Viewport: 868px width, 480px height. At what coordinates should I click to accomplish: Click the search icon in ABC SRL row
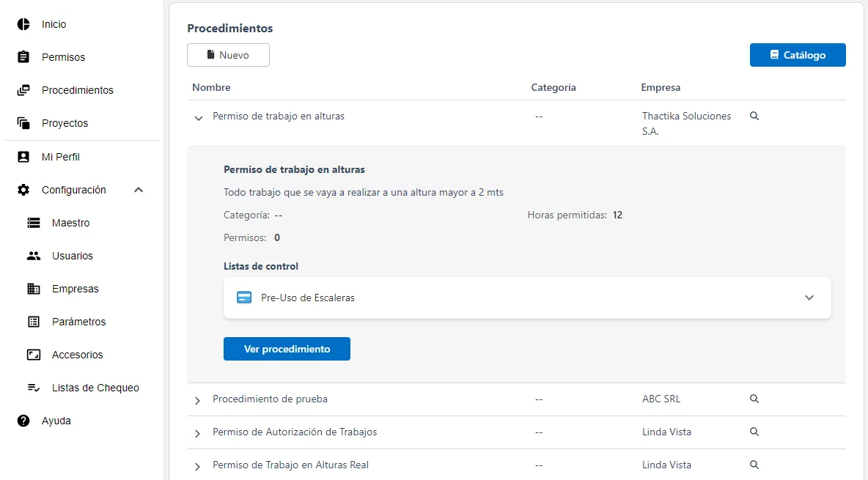click(754, 399)
